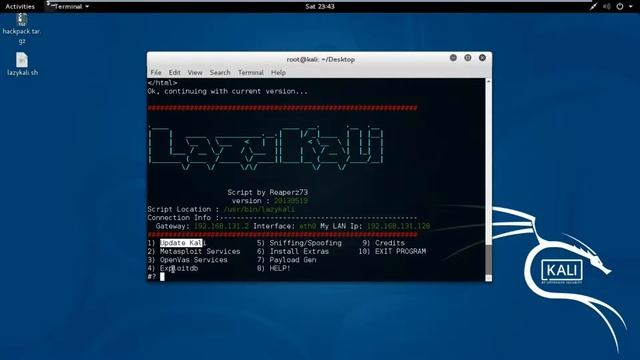Open the Help menu in terminal

pos(278,73)
